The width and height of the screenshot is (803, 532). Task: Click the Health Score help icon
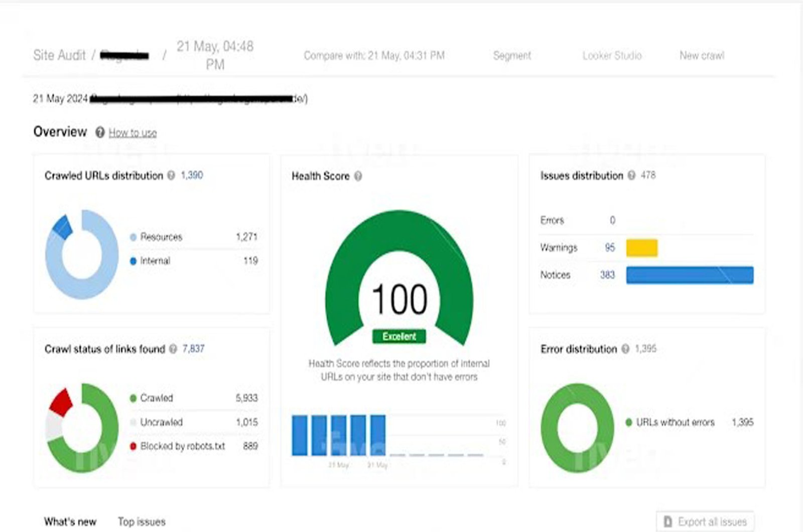pos(358,176)
